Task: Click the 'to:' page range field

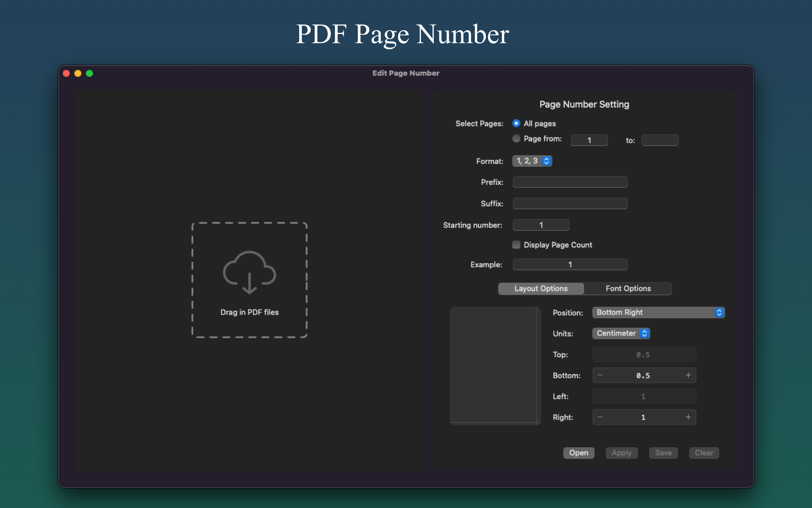Action: (x=660, y=140)
